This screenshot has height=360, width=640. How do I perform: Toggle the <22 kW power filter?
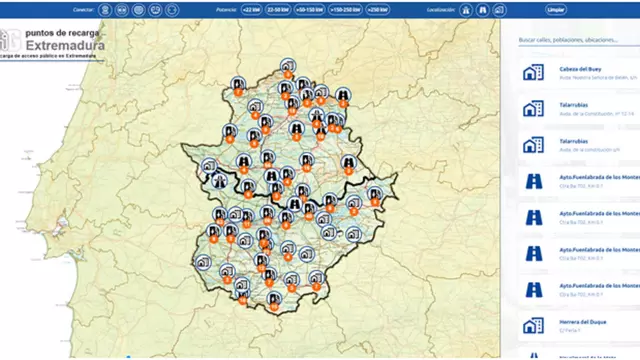tap(251, 10)
